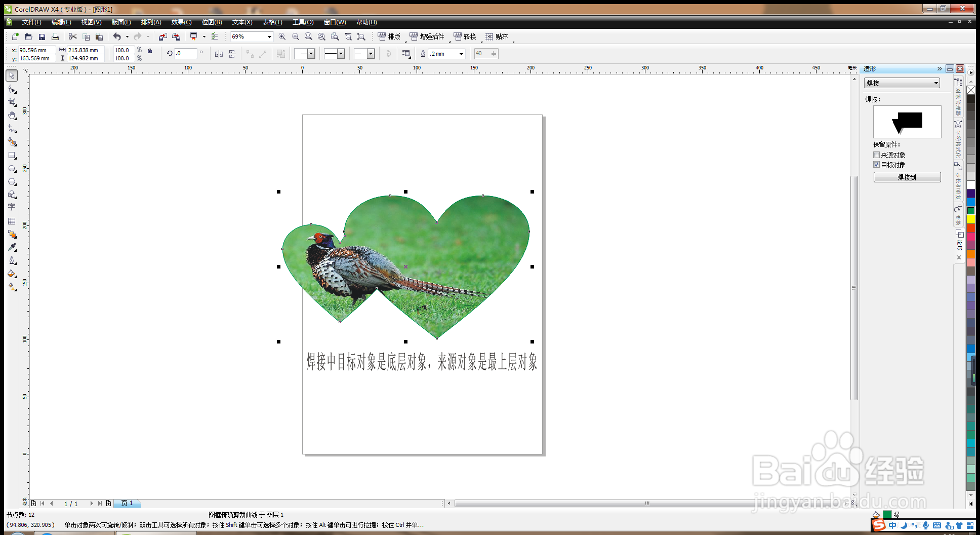Select the Ellipse tool
980x535 pixels.
click(x=12, y=169)
